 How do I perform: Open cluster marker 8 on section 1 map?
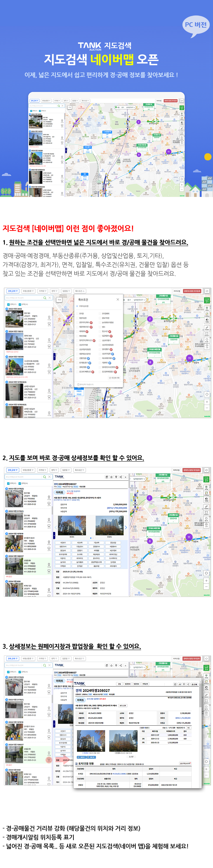(150, 362)
